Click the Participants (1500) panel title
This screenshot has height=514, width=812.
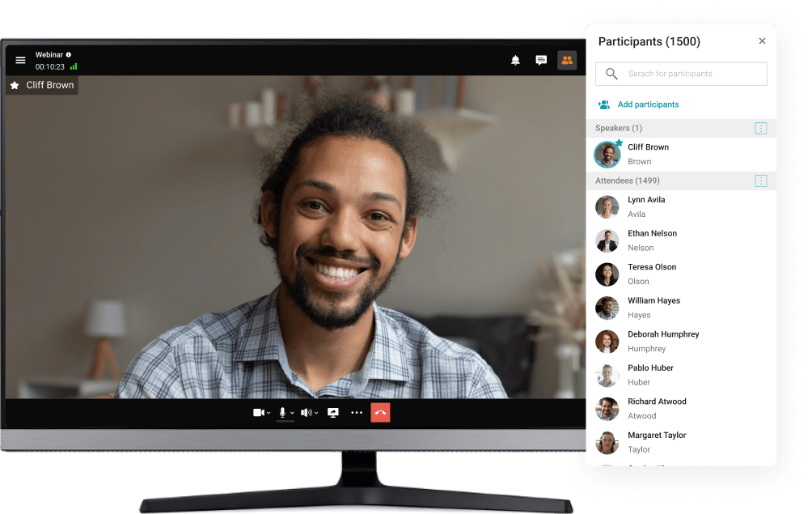point(649,41)
